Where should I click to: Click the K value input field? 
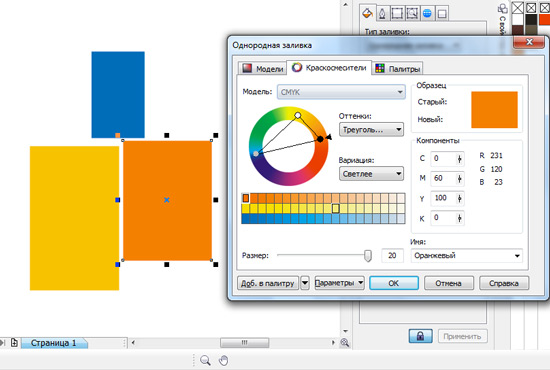(x=443, y=218)
